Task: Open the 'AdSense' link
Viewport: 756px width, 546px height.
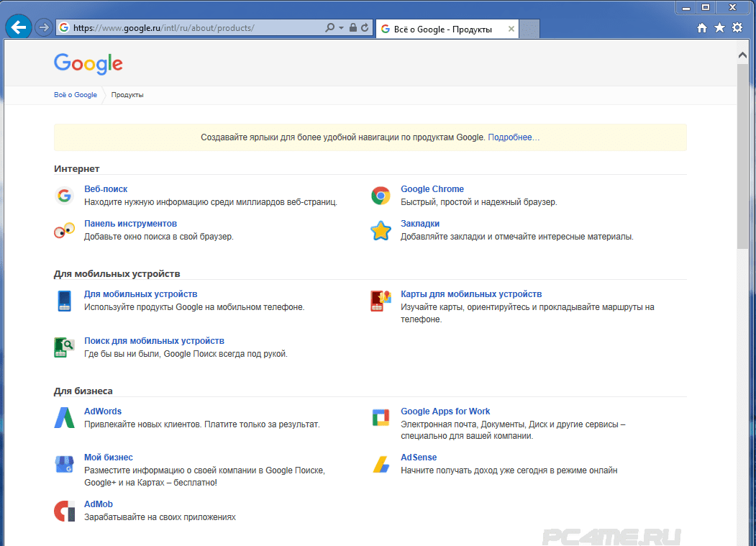Action: point(419,458)
